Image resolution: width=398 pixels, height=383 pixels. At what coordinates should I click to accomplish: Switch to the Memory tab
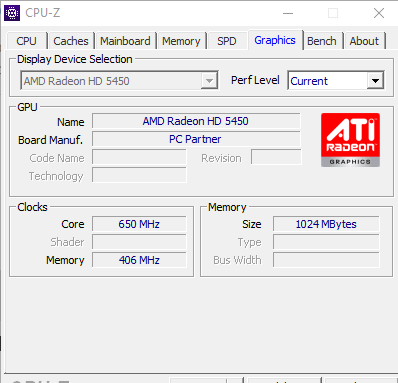(181, 41)
